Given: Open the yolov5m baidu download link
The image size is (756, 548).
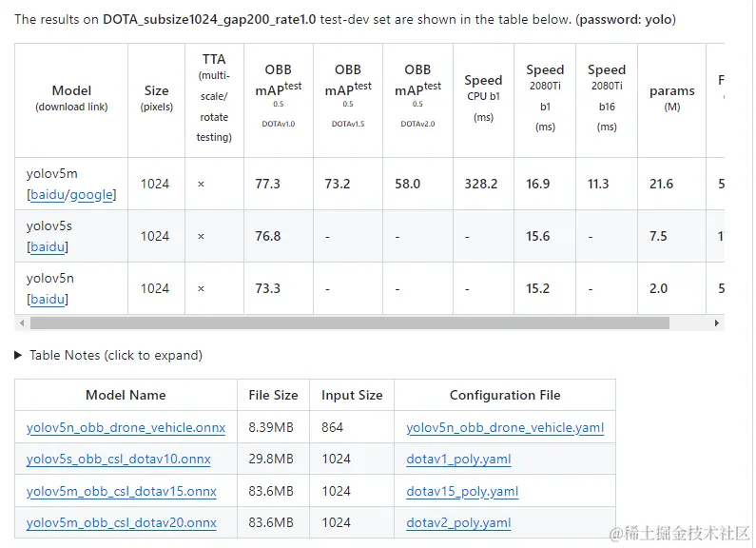Looking at the screenshot, I should [x=48, y=195].
